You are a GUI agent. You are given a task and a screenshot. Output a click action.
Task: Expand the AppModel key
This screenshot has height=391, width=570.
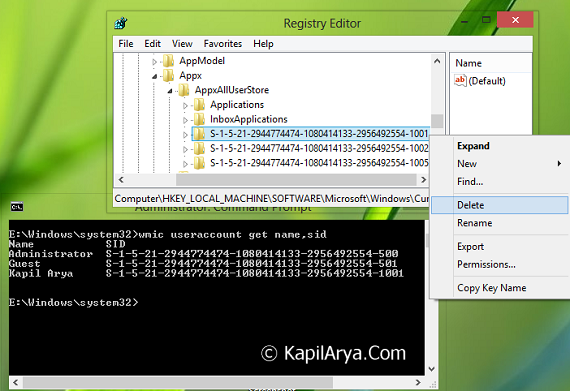point(154,62)
